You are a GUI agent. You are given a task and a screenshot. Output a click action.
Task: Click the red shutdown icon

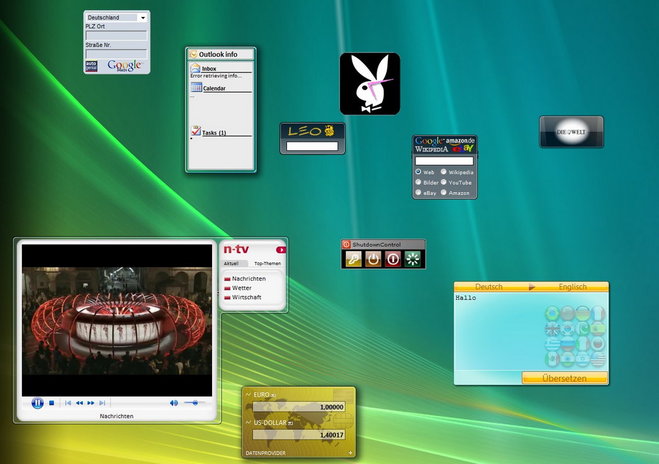point(393,259)
